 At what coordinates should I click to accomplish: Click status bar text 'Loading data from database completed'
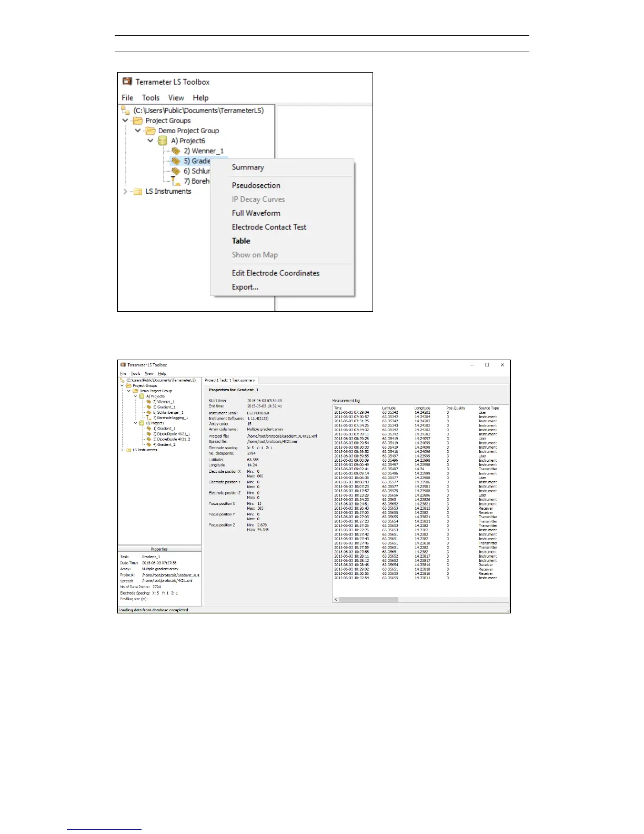pyautogui.click(x=153, y=610)
